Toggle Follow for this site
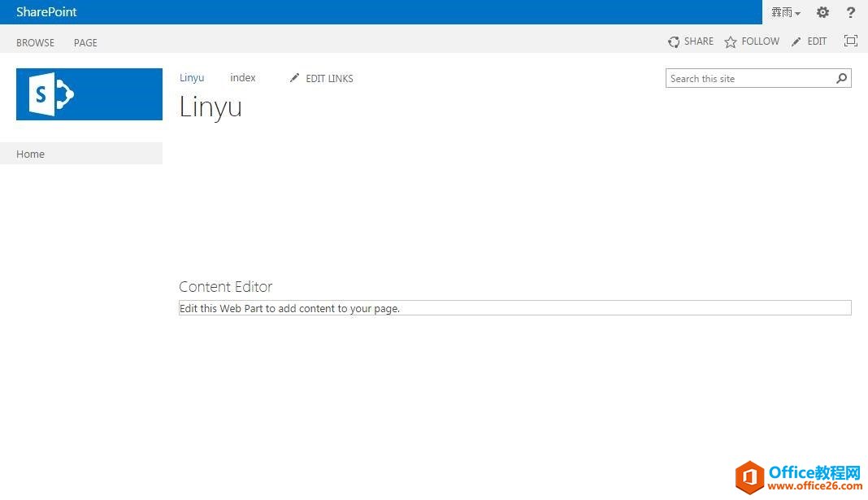 pos(759,41)
